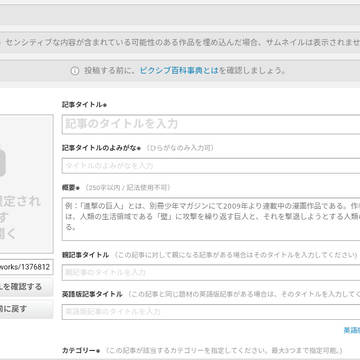Click the ひらがなのみ入力可 hint text
This screenshot has width=360, height=360.
click(180, 148)
